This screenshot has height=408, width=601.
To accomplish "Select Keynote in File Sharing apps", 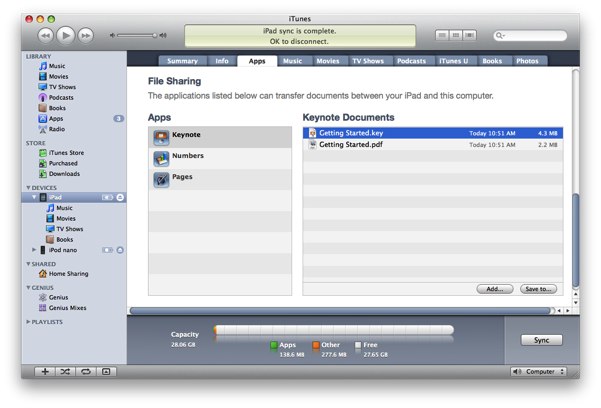I will pyautogui.click(x=220, y=137).
